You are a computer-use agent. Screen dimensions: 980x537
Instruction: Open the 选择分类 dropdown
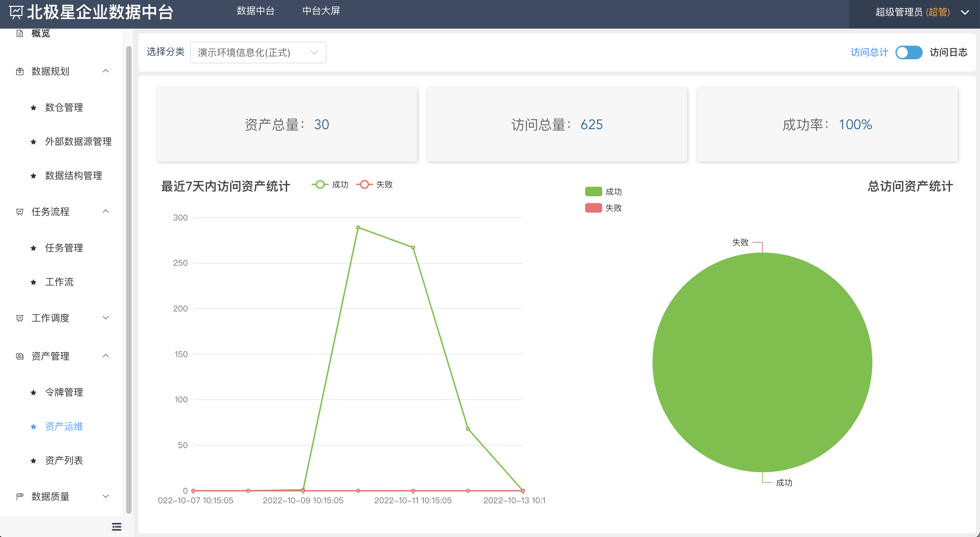click(258, 52)
